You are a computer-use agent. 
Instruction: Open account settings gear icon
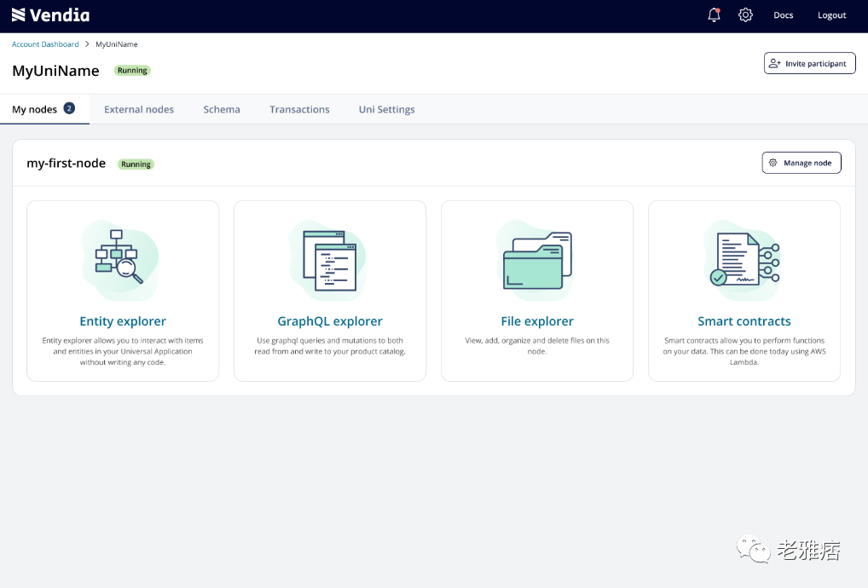pyautogui.click(x=746, y=15)
